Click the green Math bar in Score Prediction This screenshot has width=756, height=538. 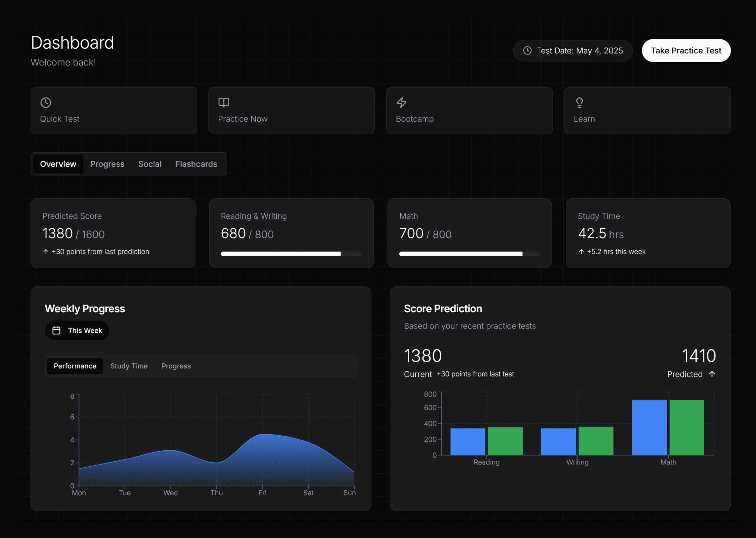point(687,427)
